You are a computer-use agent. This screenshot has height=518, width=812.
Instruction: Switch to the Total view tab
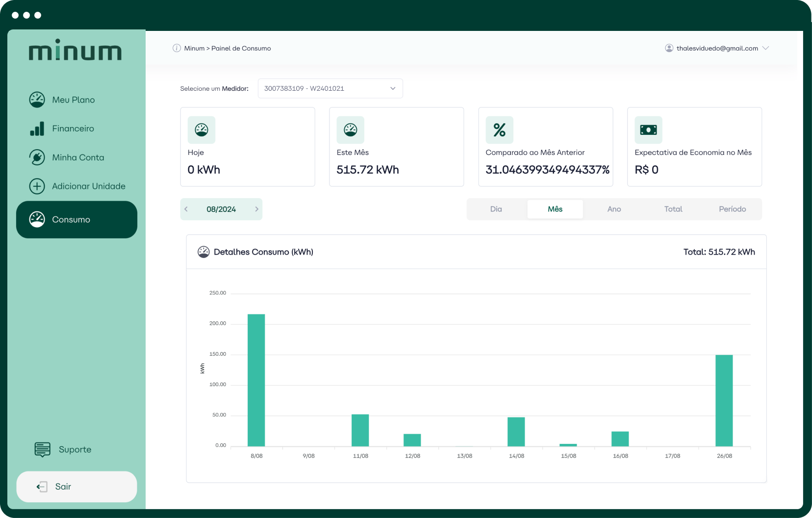(673, 209)
